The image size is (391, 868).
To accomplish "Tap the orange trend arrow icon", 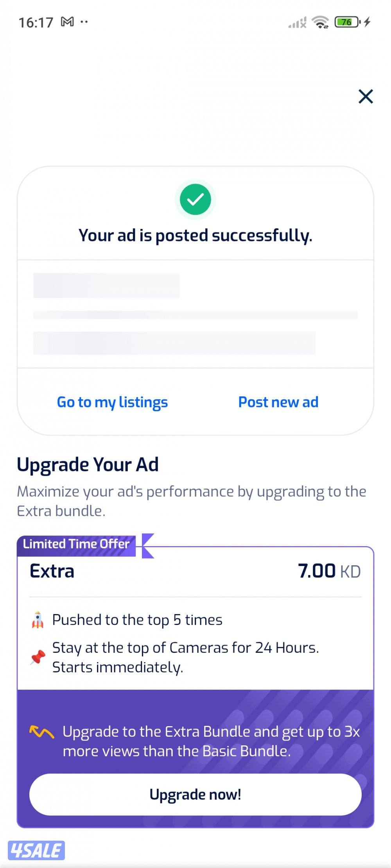I will [41, 732].
